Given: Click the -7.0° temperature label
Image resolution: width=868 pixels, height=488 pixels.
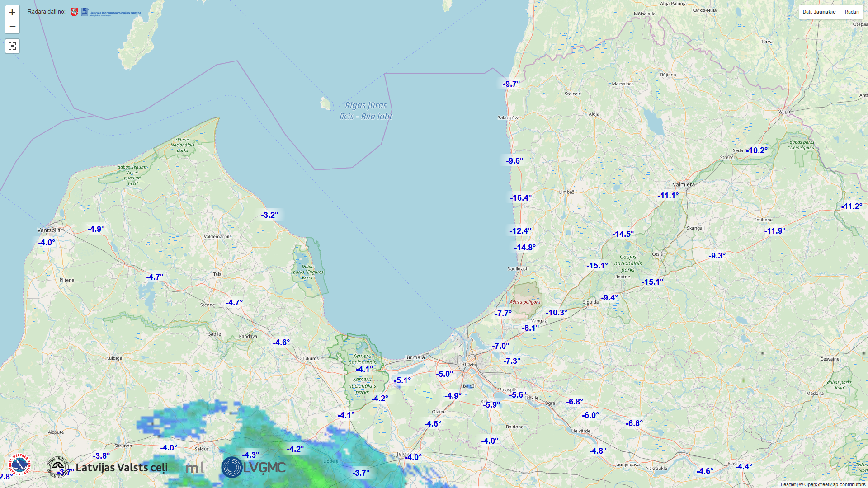Looking at the screenshot, I should point(500,346).
